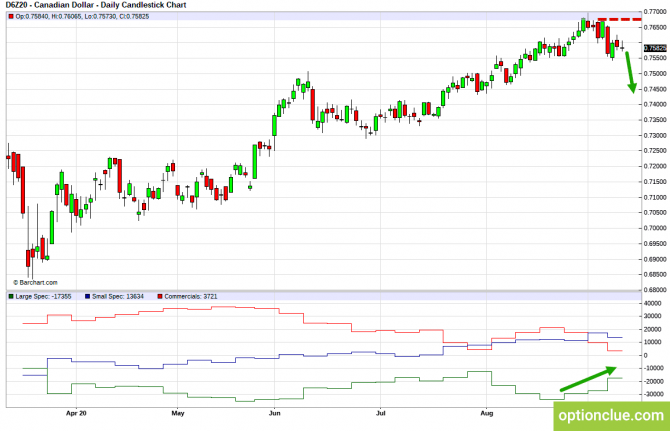Click the 0.74000 price axis label
This screenshot has width=670, height=431.
[655, 105]
